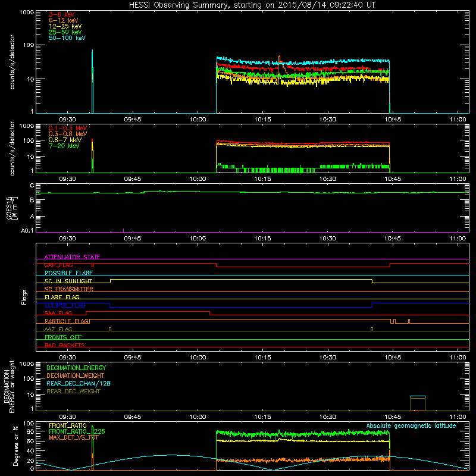Image resolution: width=476 pixels, height=476 pixels.
Task: Pick the 25-50 keV legend entry
Action: click(x=65, y=32)
